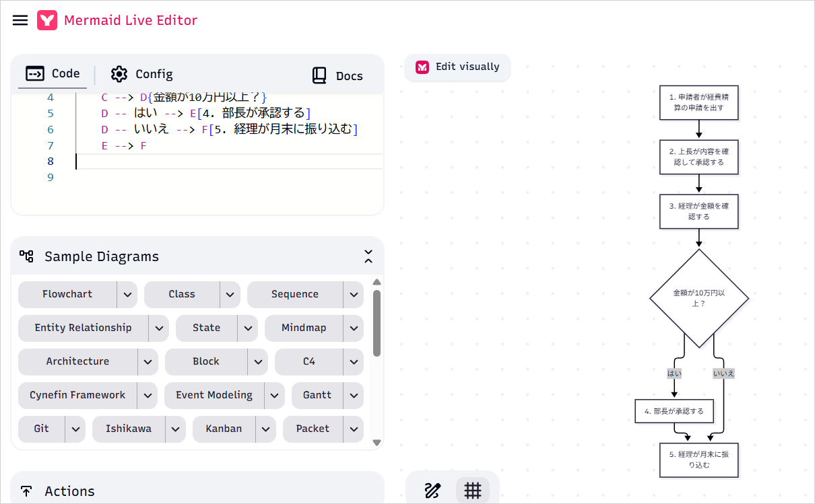This screenshot has width=815, height=504.
Task: Click the pink logo in Edit visually
Action: point(422,67)
